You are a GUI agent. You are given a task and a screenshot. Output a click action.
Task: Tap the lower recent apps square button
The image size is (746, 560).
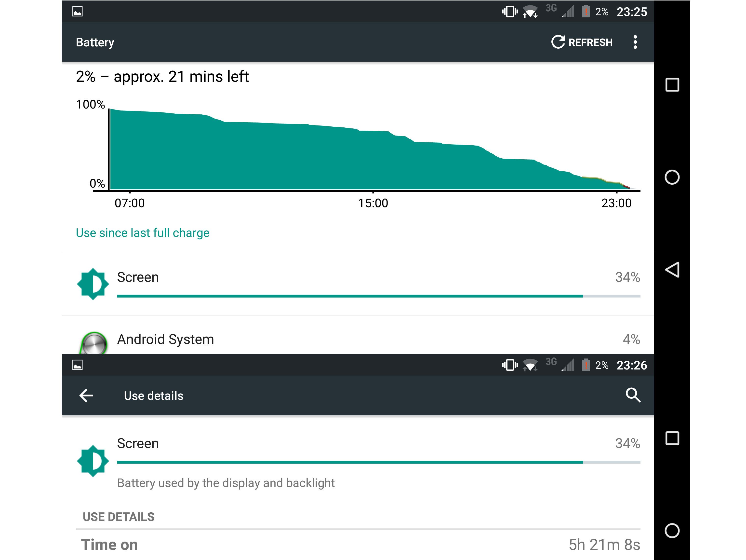coord(672,438)
